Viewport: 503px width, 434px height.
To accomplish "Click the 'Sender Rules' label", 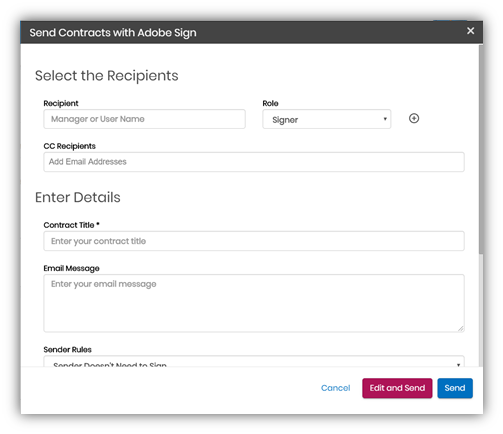I will pos(67,349).
